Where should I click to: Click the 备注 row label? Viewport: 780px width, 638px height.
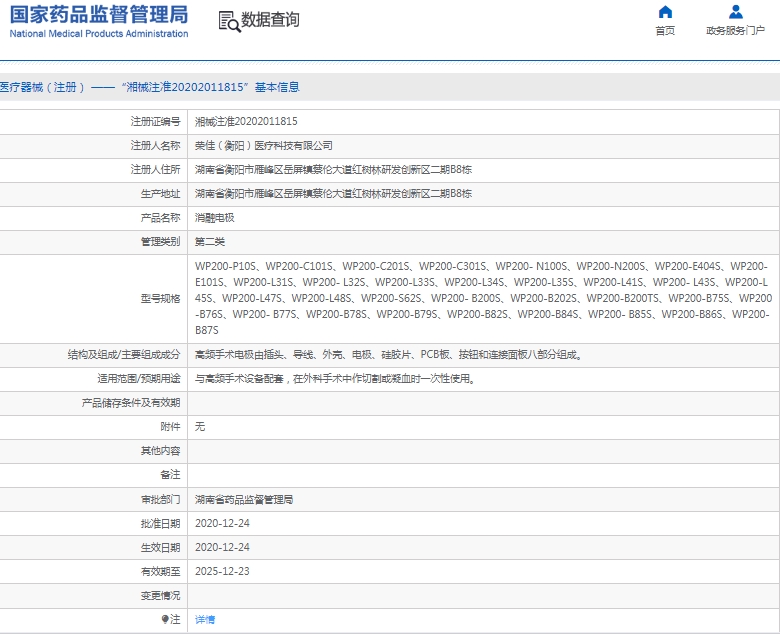click(x=170, y=475)
